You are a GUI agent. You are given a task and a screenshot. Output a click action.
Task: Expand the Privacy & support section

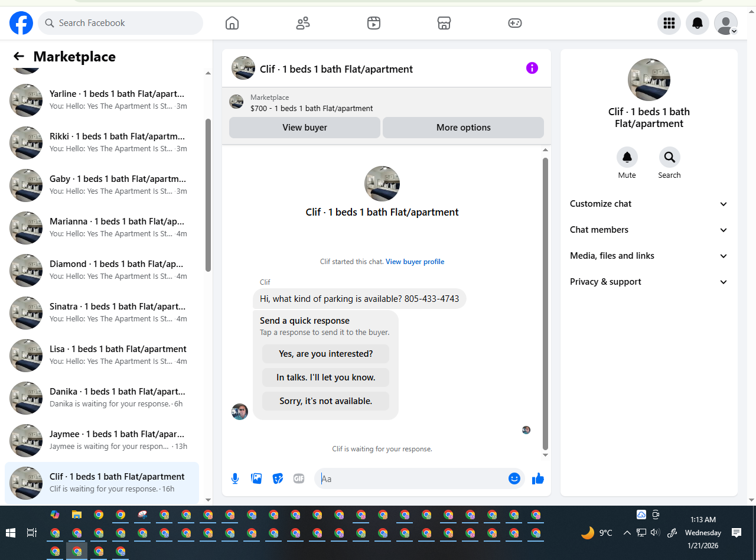click(x=649, y=282)
